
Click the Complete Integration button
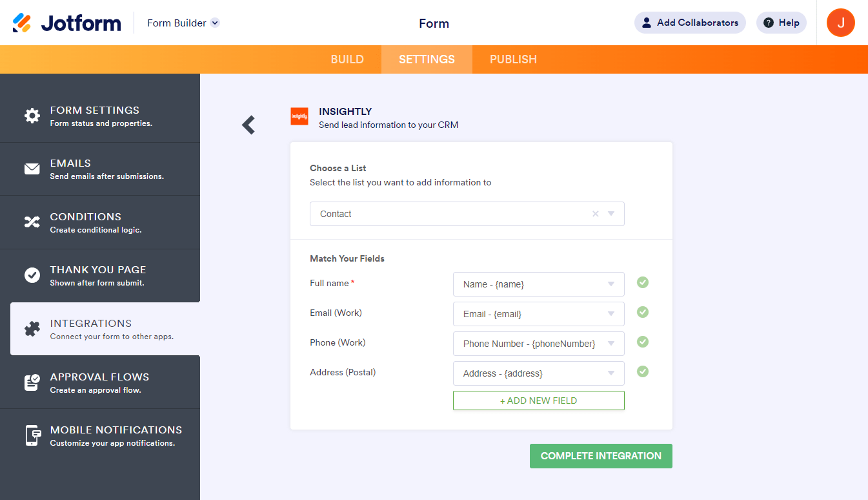601,456
